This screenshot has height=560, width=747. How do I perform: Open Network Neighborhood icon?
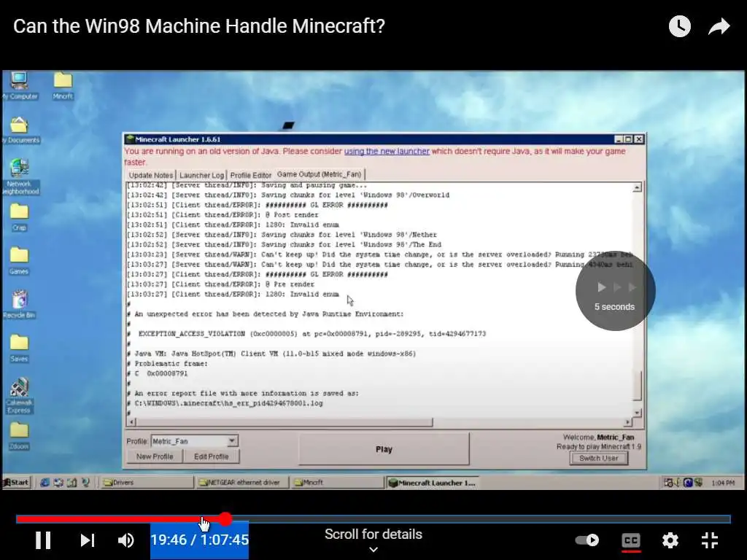[19, 176]
